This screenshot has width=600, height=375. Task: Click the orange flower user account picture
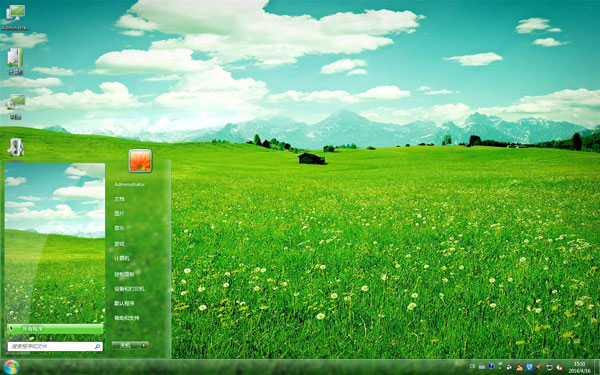coord(140,160)
